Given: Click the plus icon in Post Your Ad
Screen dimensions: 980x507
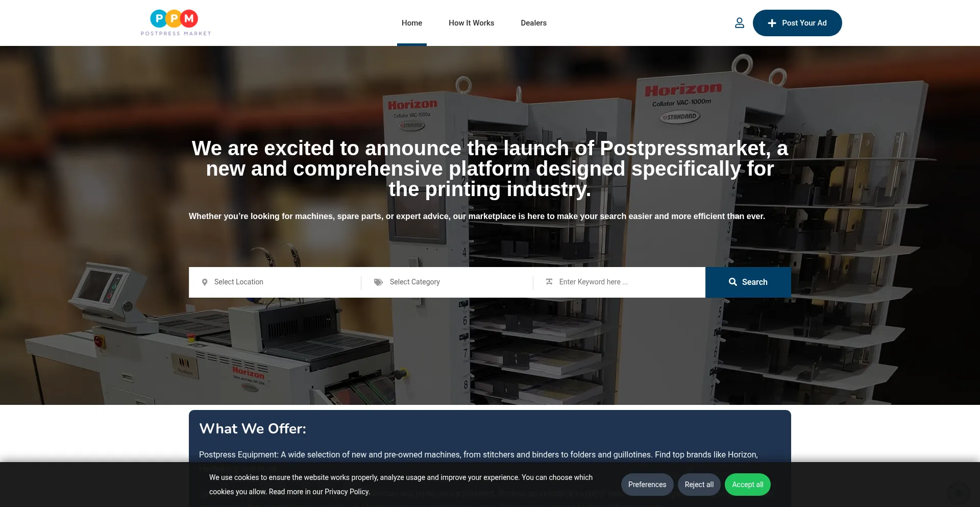Looking at the screenshot, I should [772, 23].
